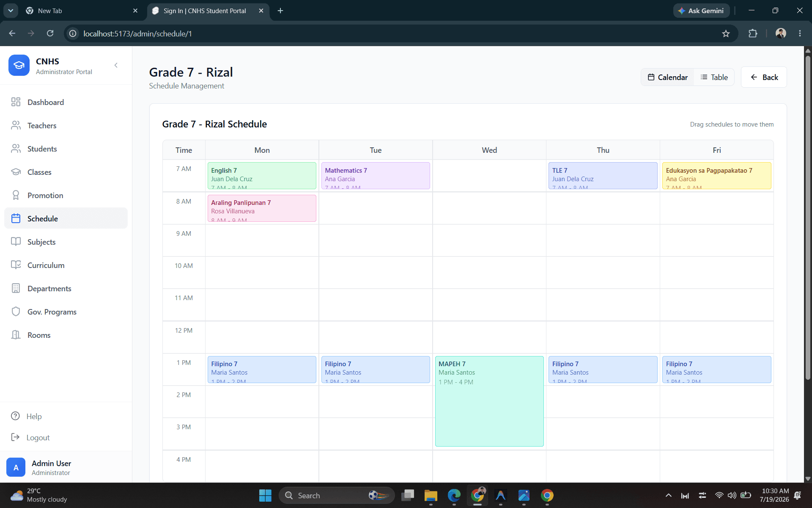Viewport: 812px width, 508px height.
Task: Click the Promotion ribbon icon
Action: pyautogui.click(x=16, y=195)
